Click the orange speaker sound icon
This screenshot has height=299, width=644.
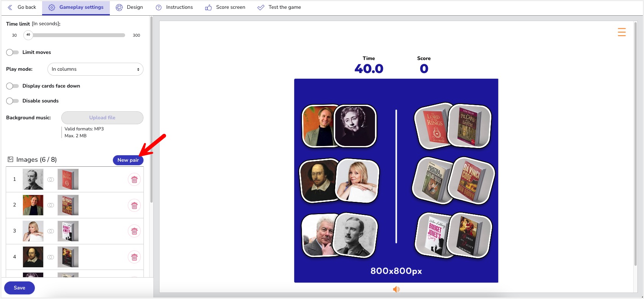click(x=396, y=289)
